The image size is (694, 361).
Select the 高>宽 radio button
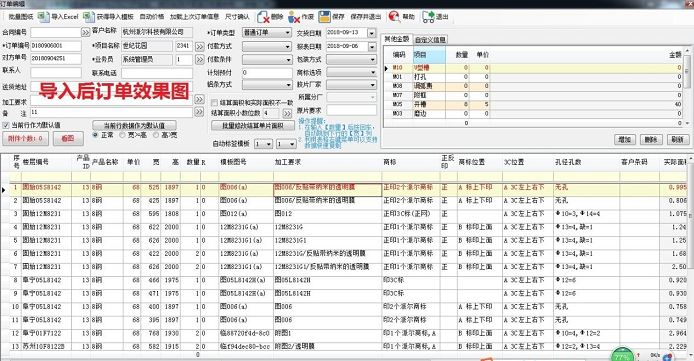(156, 135)
